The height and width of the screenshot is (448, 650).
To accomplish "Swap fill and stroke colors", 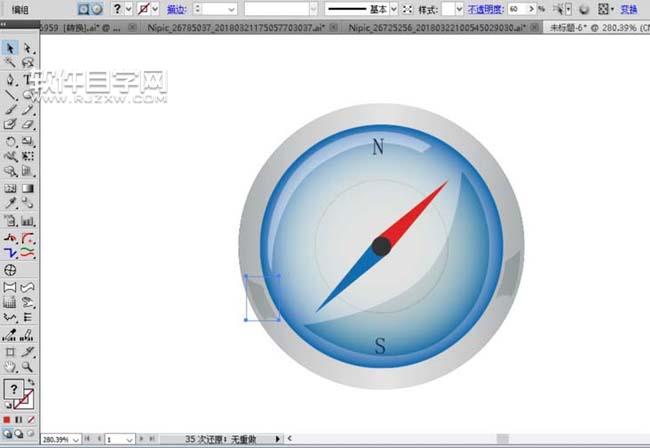I will [31, 382].
